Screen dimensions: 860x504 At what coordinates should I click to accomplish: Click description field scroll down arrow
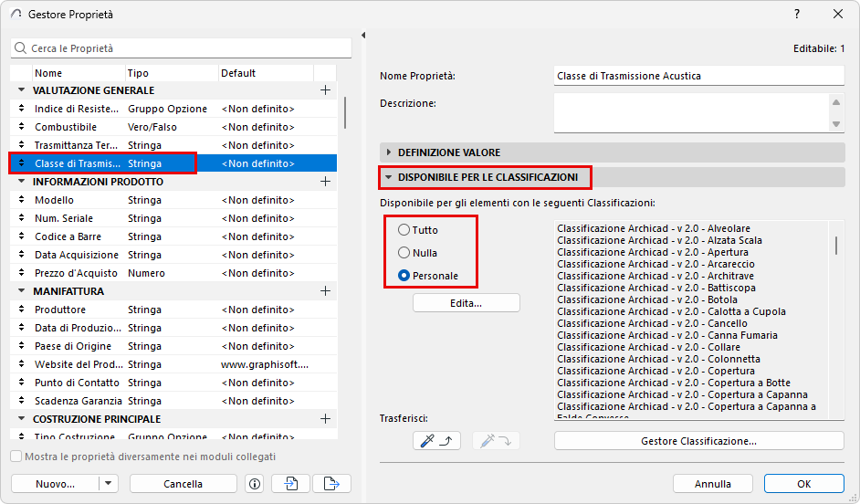pyautogui.click(x=836, y=124)
